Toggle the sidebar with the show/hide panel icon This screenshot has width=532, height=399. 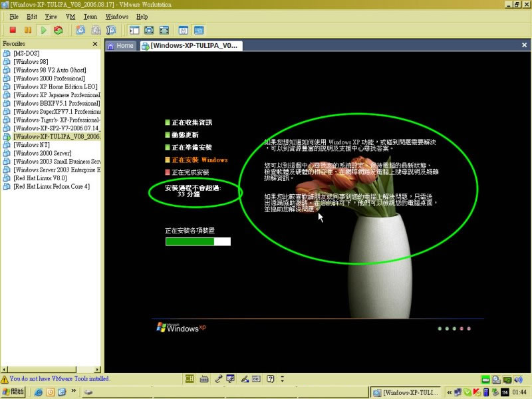[x=134, y=30]
